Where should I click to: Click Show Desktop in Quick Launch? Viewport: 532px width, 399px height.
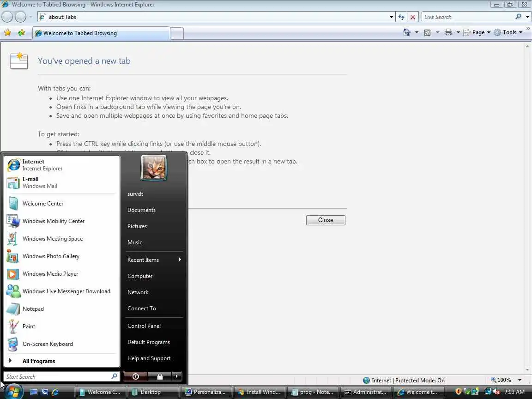pyautogui.click(x=34, y=392)
